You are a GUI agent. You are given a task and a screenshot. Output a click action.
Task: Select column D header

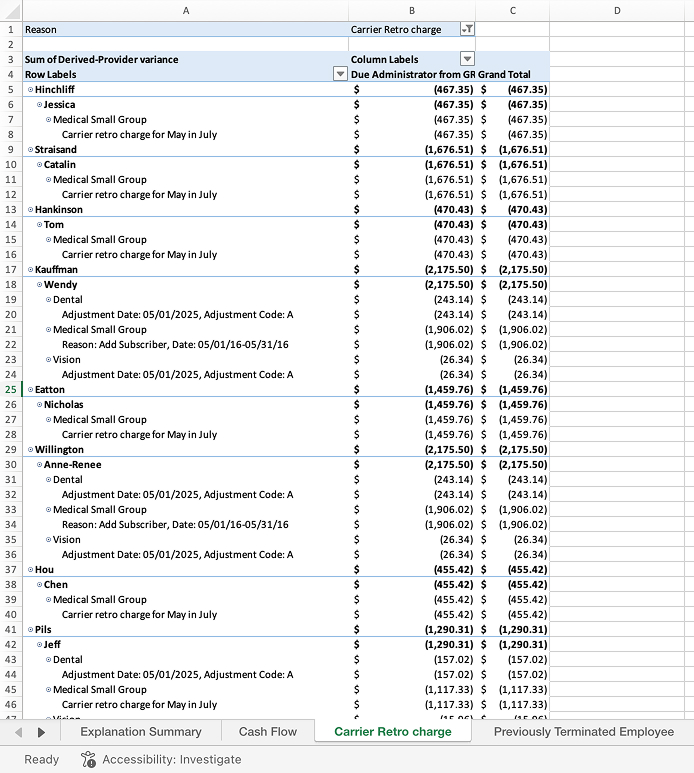coord(617,10)
